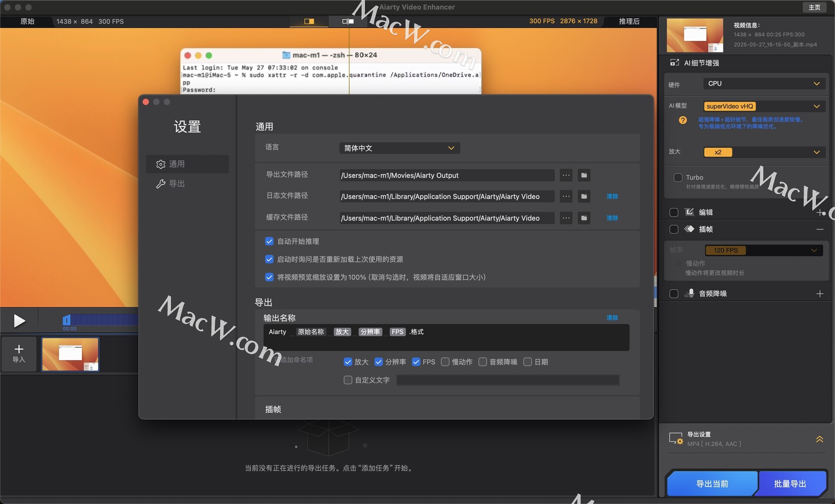The width and height of the screenshot is (835, 504).
Task: Select the imported video thumbnail in filmstrip
Action: point(70,354)
